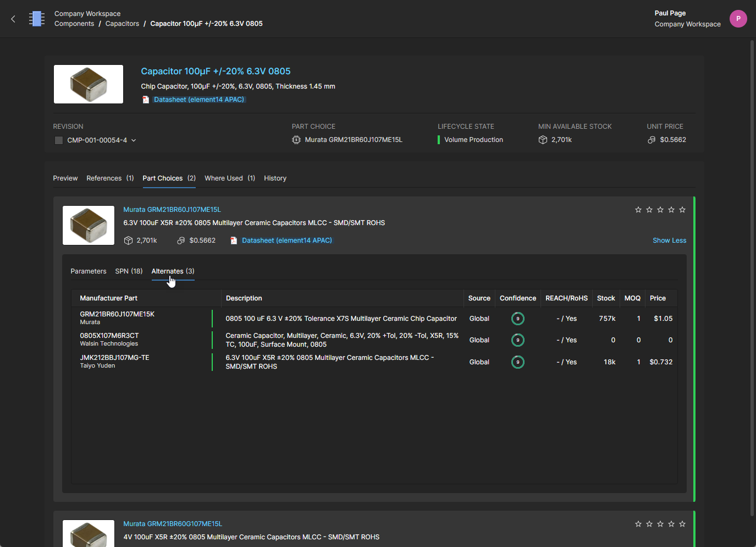This screenshot has width=756, height=547.
Task: Open Paul Page user avatar
Action: tap(738, 19)
